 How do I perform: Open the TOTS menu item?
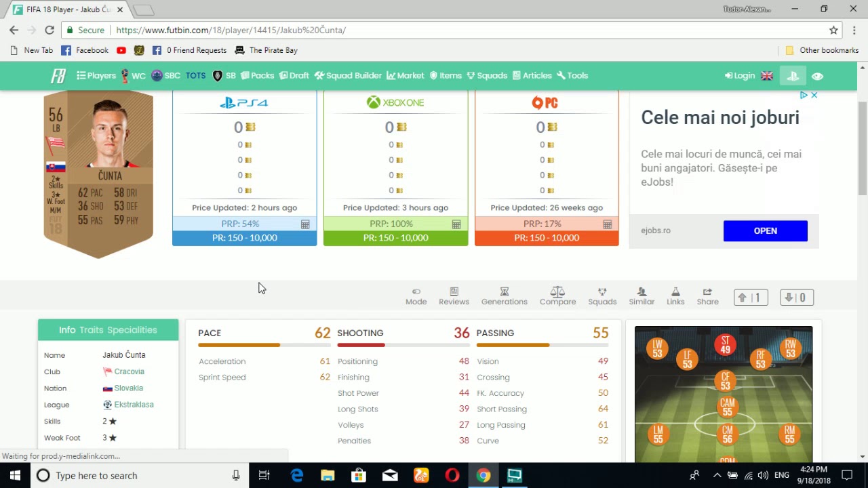195,76
